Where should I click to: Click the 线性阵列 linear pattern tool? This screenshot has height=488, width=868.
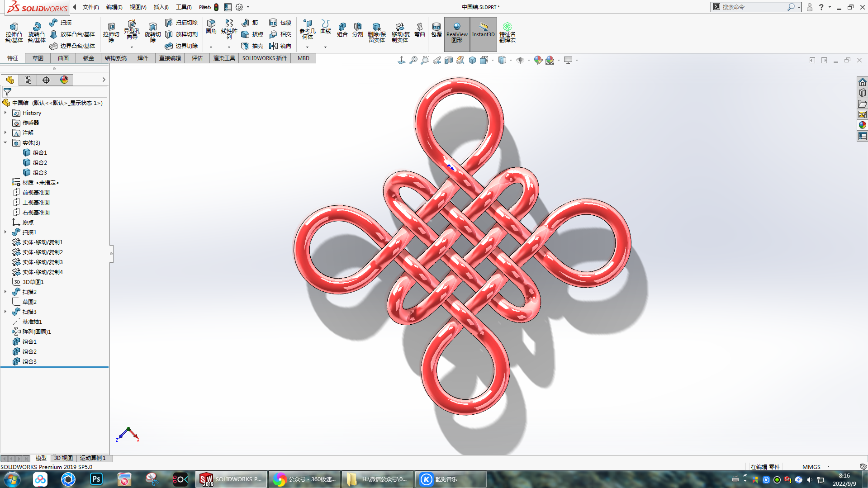tap(229, 29)
